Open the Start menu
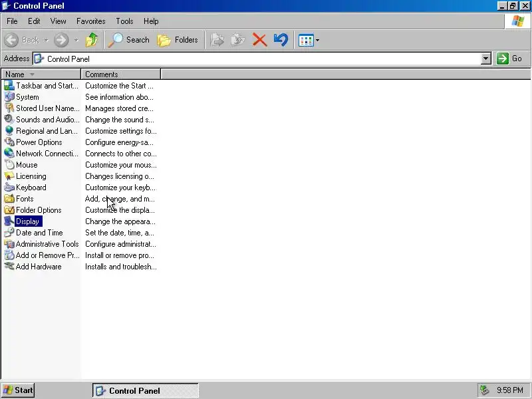Viewport: 532px width, 399px height. coord(18,390)
